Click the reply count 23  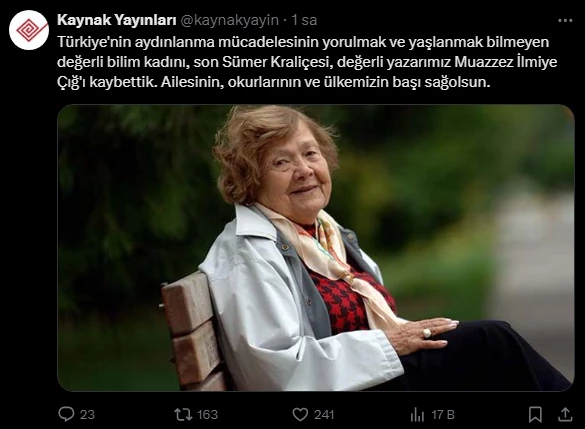tap(87, 414)
